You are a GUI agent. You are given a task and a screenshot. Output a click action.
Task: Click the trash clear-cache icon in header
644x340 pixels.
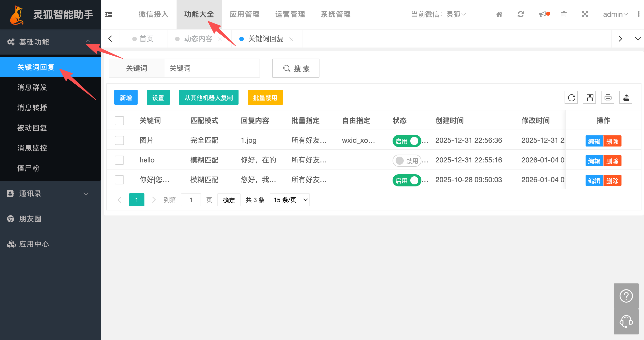coord(564,14)
